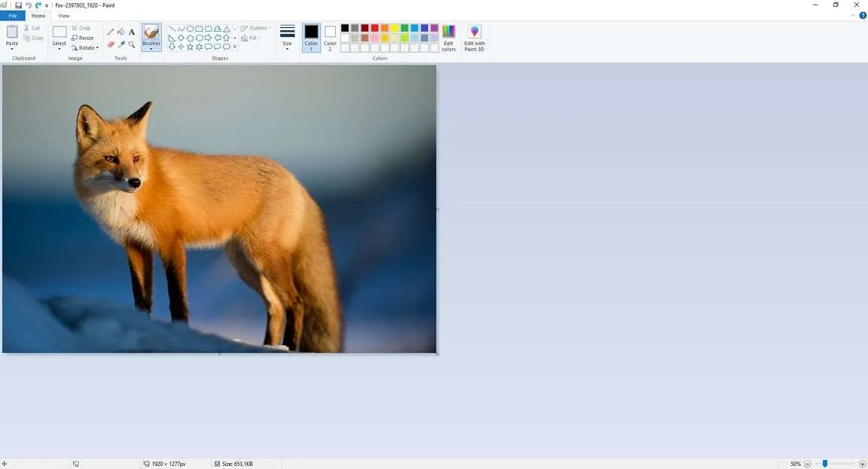Choose the Triangle shape
868x469 pixels.
tap(226, 29)
